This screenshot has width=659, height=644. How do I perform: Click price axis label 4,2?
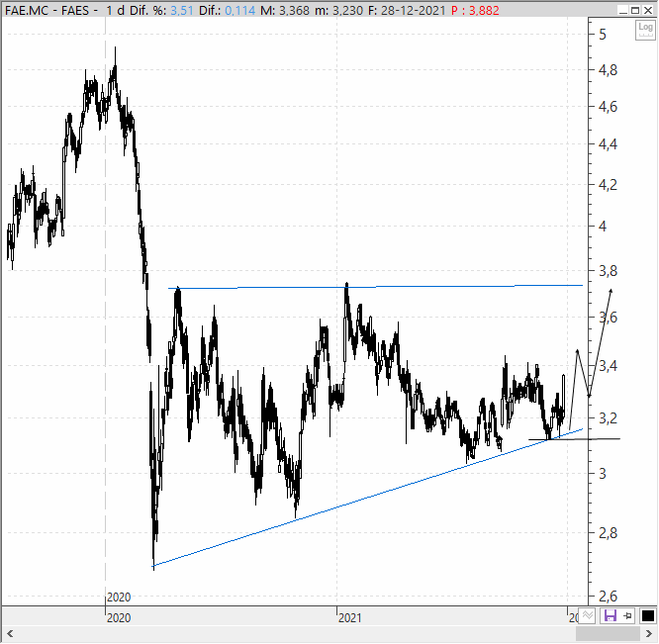pos(609,184)
